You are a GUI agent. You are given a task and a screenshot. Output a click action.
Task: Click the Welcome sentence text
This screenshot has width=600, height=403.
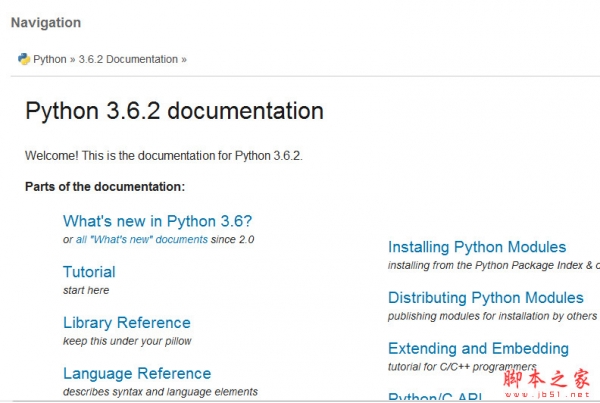pyautogui.click(x=164, y=156)
